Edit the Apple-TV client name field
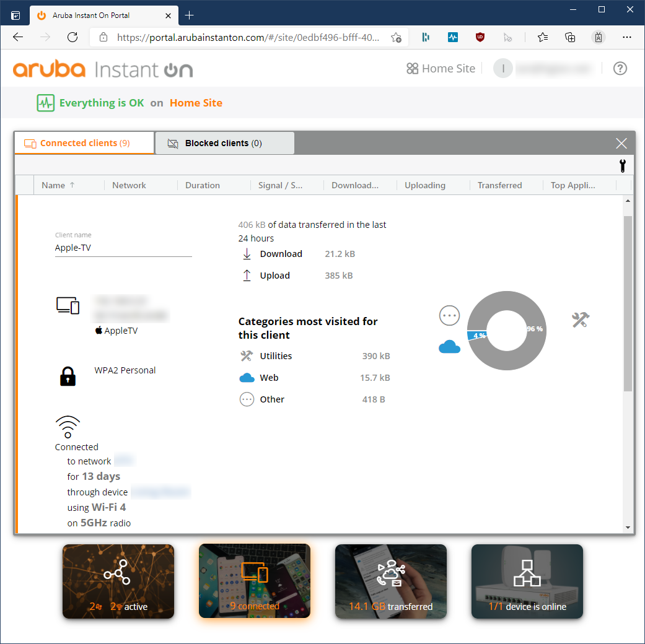This screenshot has height=644, width=645. click(123, 248)
